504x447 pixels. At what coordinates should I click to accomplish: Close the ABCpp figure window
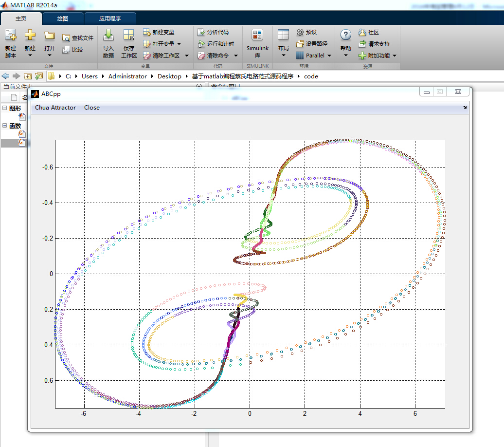click(458, 92)
